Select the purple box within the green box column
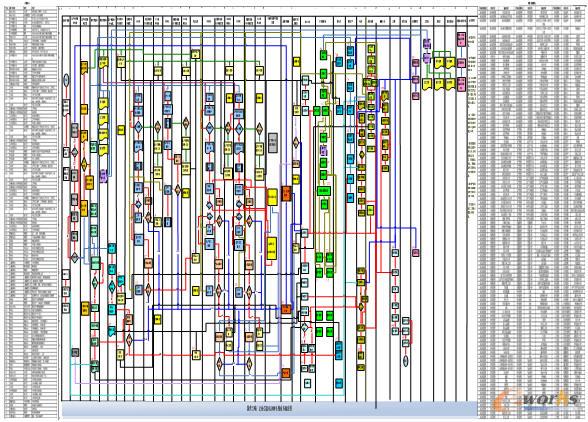Screen dimensions: 588x422 tap(323, 150)
